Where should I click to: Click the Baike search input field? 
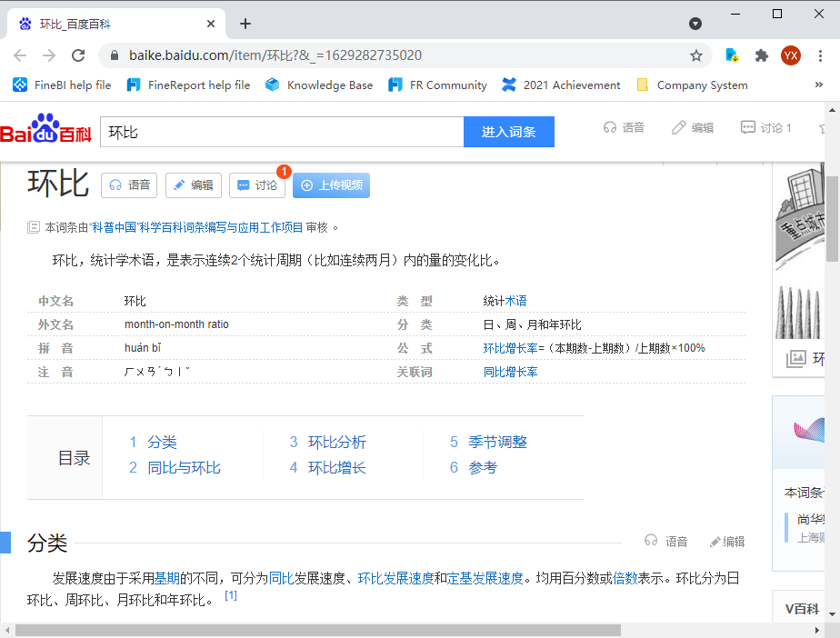coord(282,132)
